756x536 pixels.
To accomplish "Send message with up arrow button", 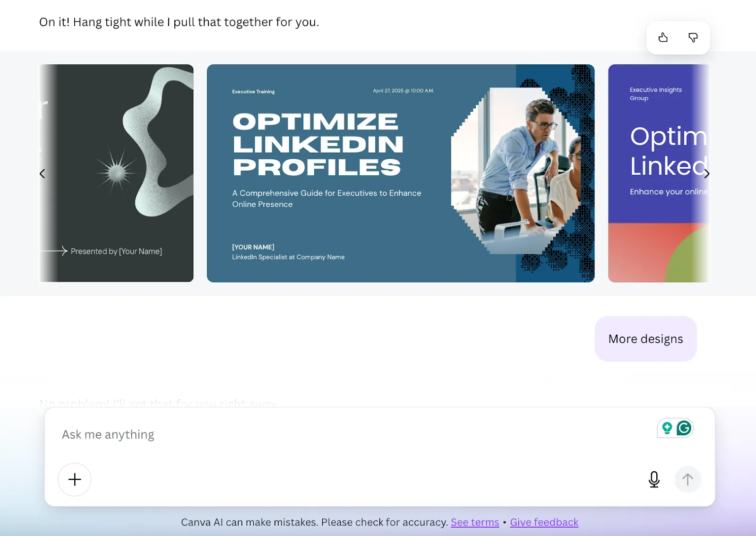I will click(687, 479).
